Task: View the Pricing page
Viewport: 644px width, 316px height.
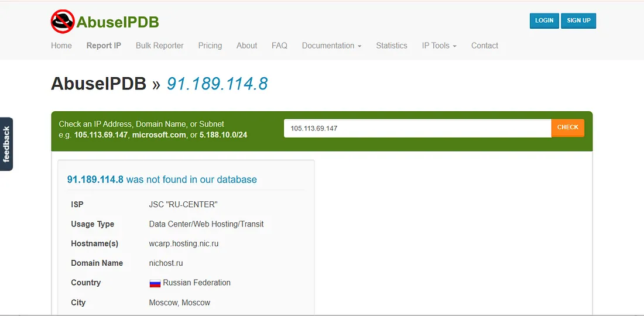Action: pos(210,46)
